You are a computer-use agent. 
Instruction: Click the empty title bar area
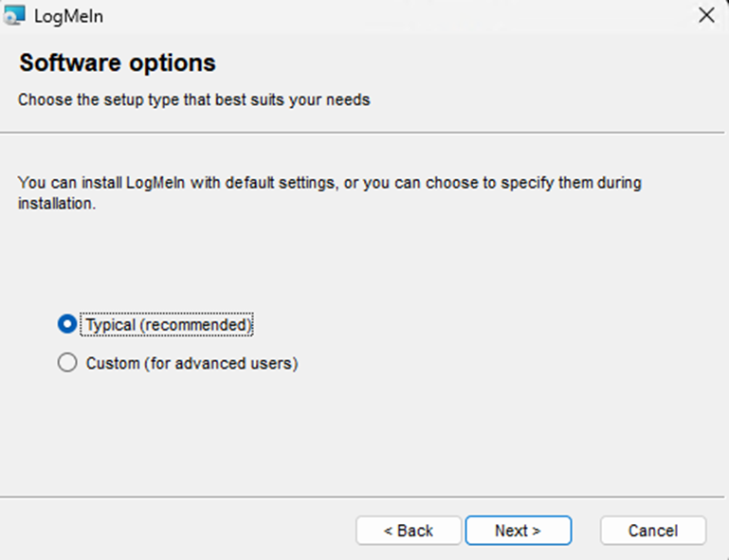[379, 14]
